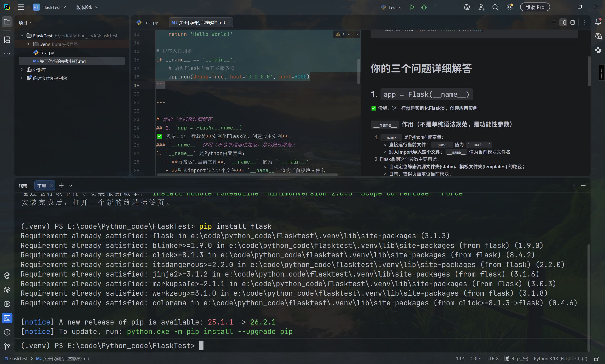Close the 关于代码的完整解释.md tab

pos(229,22)
